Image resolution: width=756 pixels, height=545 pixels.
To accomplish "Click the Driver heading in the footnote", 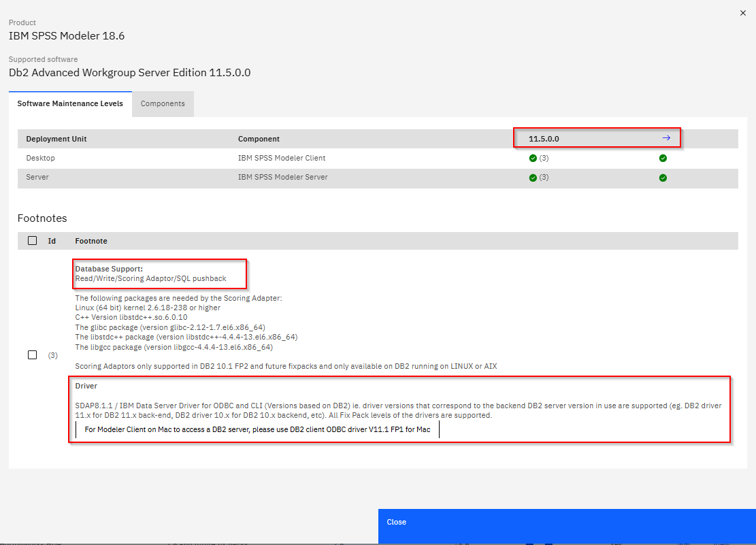I will (86, 386).
